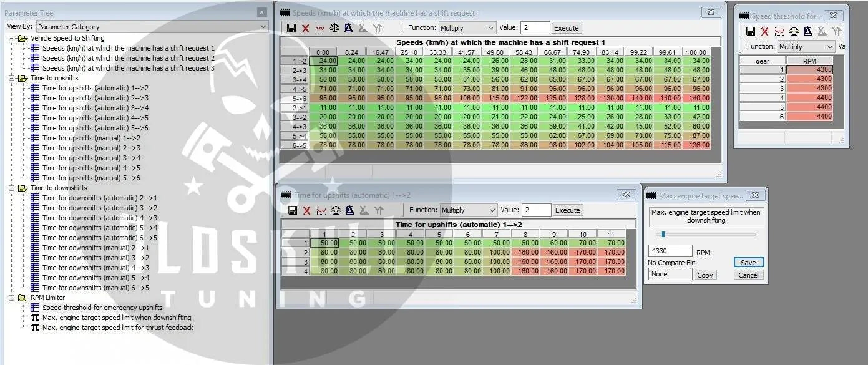
Task: Open Function dropdown in Speeds table window
Action: pos(467,28)
